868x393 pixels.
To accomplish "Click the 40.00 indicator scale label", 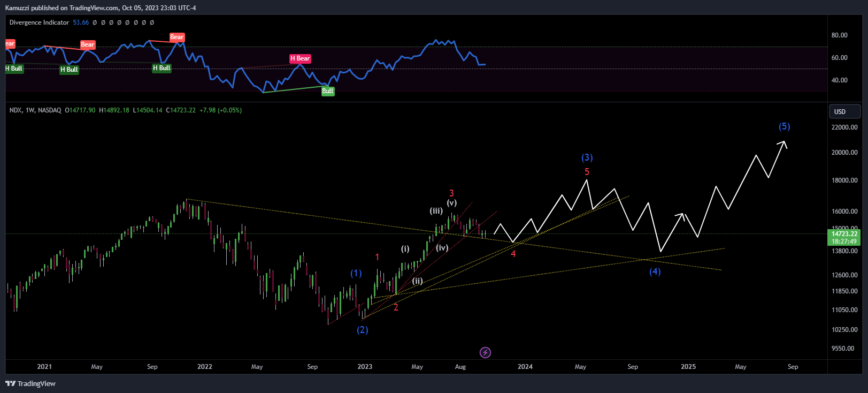I will [x=839, y=80].
